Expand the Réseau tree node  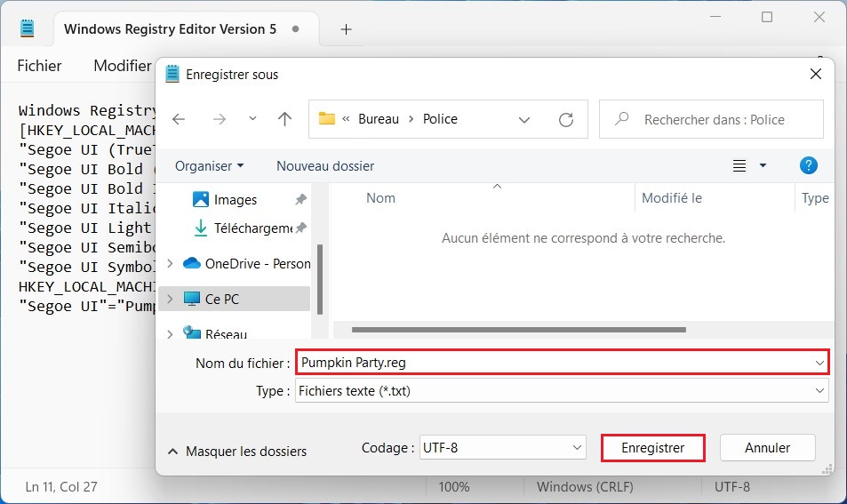[x=170, y=334]
